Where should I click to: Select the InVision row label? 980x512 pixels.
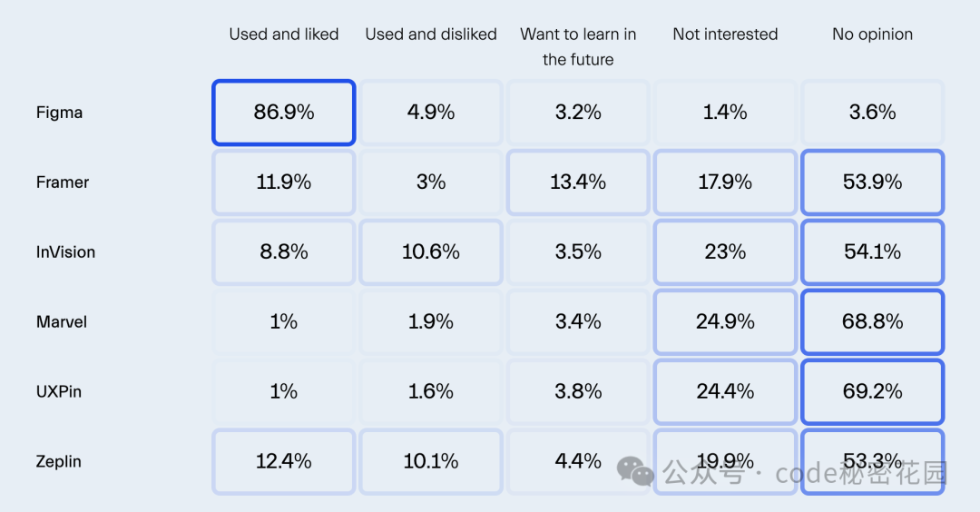click(65, 252)
